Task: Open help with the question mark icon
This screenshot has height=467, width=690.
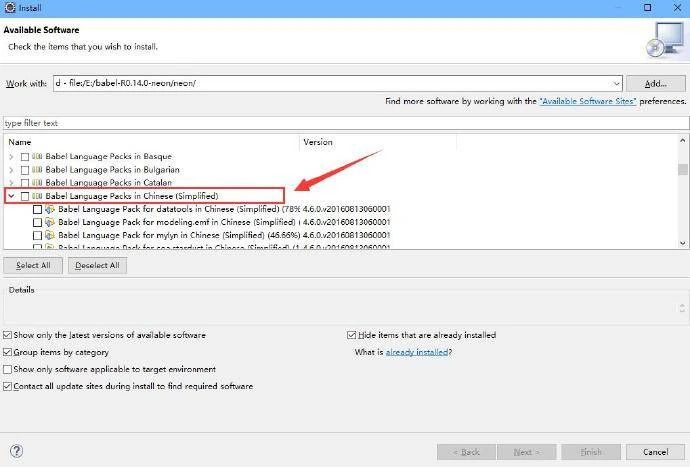Action: (16, 451)
